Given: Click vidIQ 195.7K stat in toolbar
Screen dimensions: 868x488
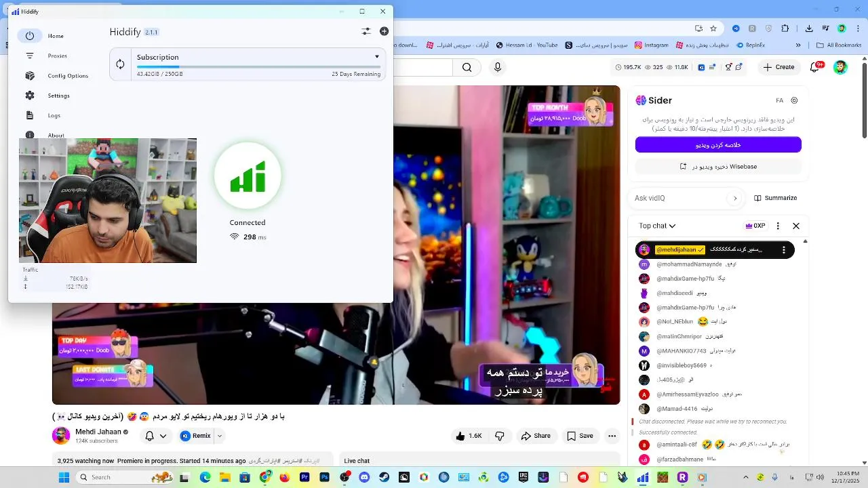Looking at the screenshot, I should coord(628,67).
